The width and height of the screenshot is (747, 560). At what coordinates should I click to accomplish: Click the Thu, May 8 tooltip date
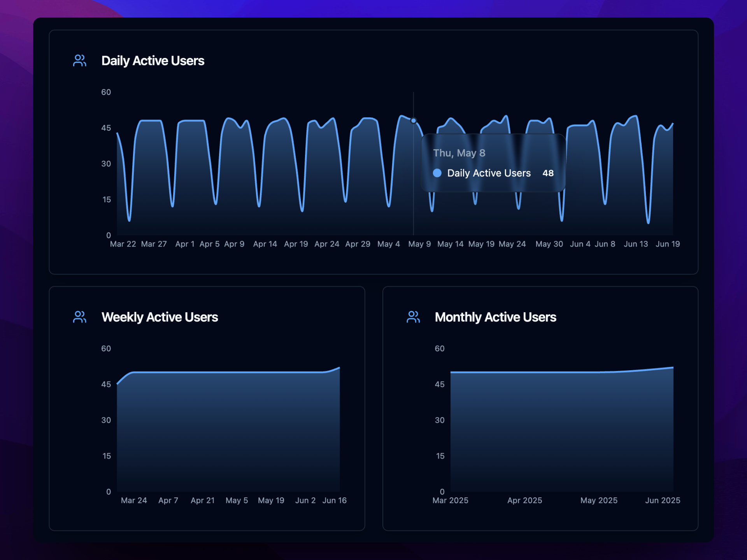[x=459, y=153]
